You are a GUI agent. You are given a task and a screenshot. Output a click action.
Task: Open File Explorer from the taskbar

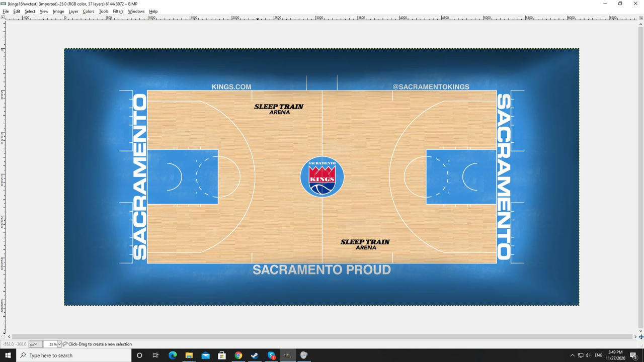point(189,355)
